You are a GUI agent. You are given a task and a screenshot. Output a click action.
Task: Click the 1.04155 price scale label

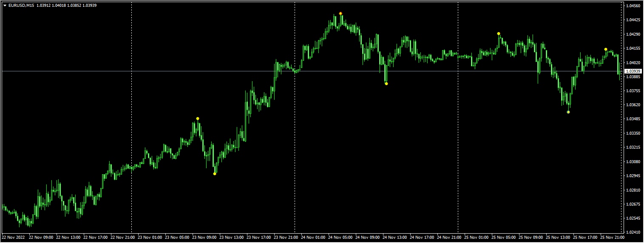[633, 48]
